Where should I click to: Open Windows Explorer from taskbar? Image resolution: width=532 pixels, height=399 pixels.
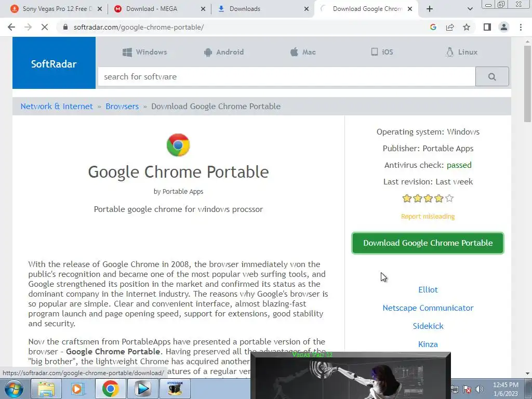click(x=46, y=389)
